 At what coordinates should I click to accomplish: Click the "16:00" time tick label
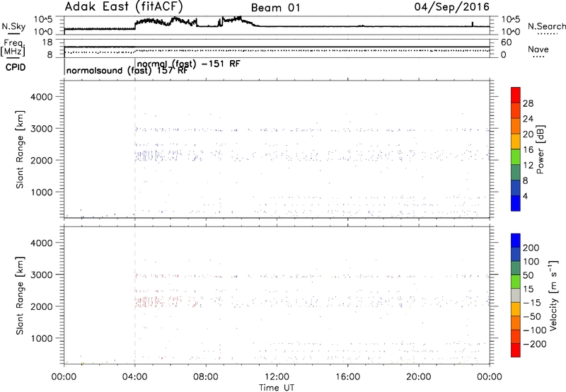[347, 377]
